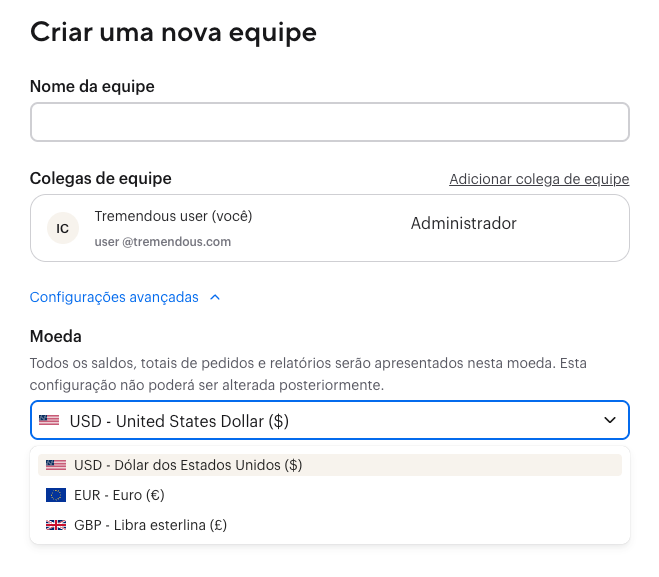Image resolution: width=659 pixels, height=577 pixels.
Task: Click the chevron next to Configurações avançadas
Action: pos(215,297)
